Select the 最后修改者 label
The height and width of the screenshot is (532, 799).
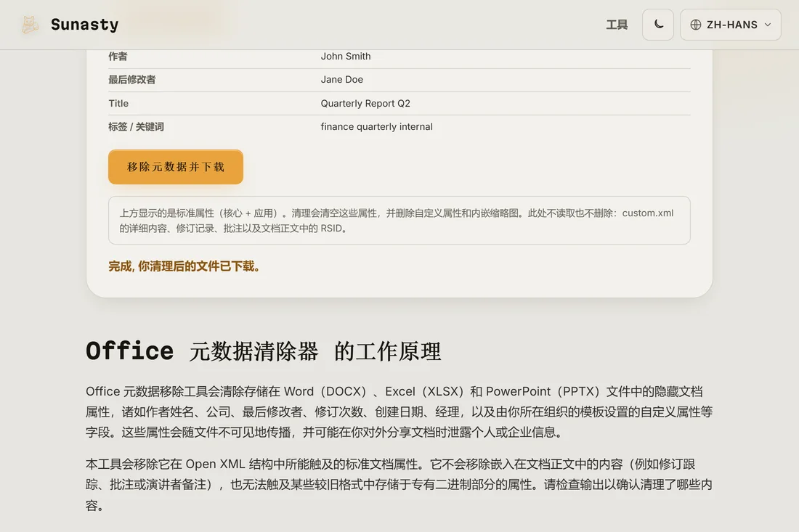132,79
